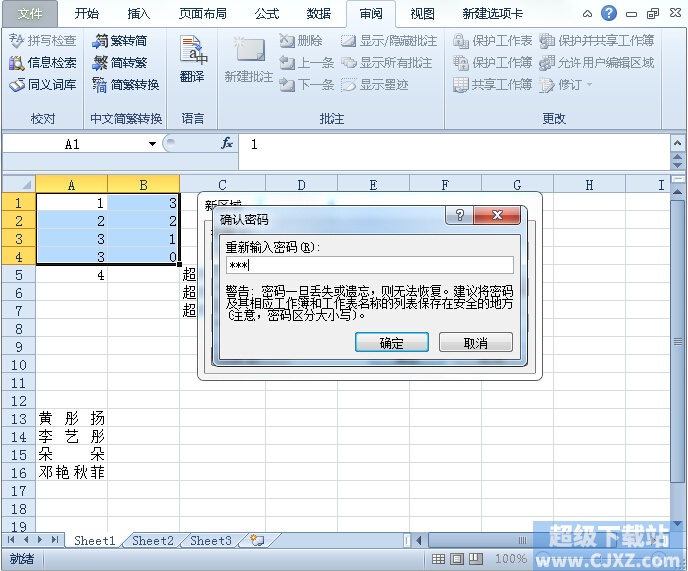688x571 pixels.
Task: Open the Excel Help question mark icon
Action: click(x=609, y=13)
